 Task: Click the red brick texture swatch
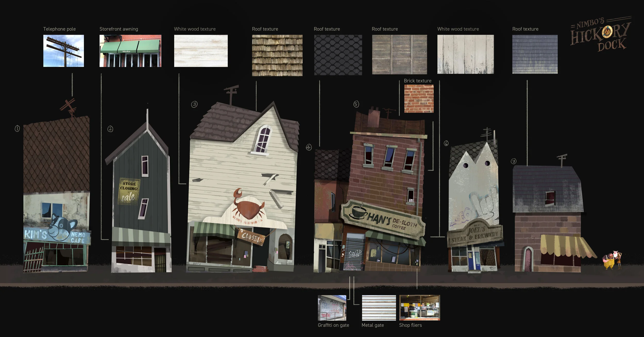(x=419, y=99)
